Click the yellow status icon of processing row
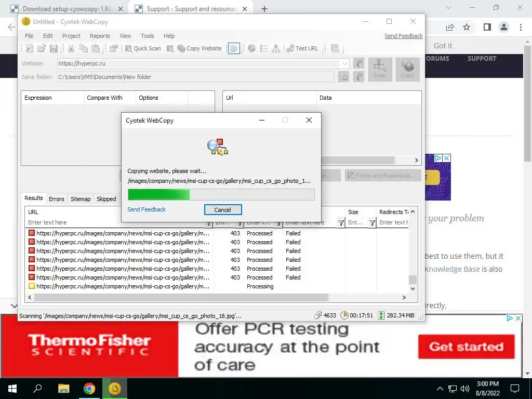This screenshot has height=399, width=532. tap(32, 286)
